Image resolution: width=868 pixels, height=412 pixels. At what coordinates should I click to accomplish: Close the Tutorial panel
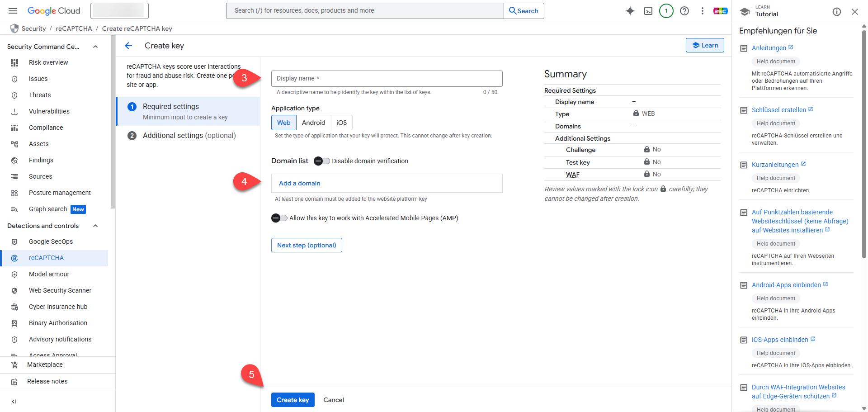pos(854,12)
